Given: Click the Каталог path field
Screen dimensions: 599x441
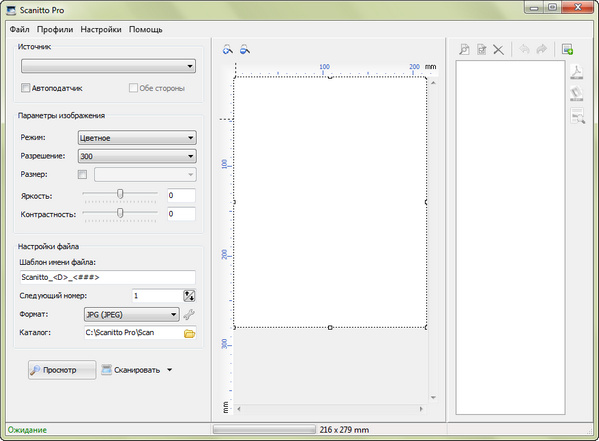Looking at the screenshot, I should 134,332.
